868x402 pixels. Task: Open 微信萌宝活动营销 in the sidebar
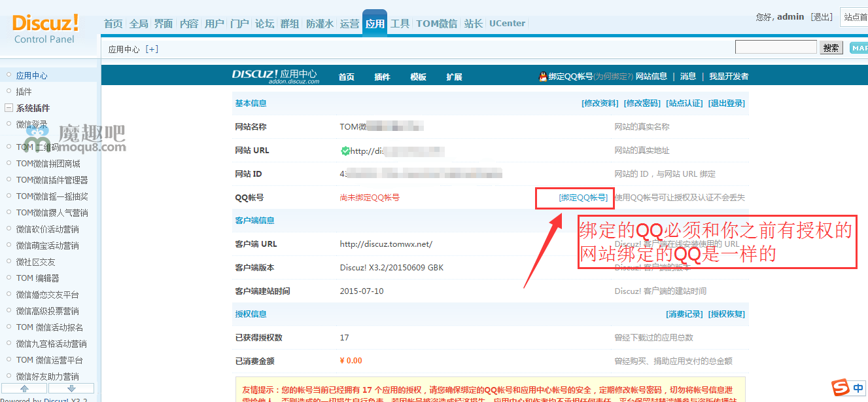(x=47, y=246)
